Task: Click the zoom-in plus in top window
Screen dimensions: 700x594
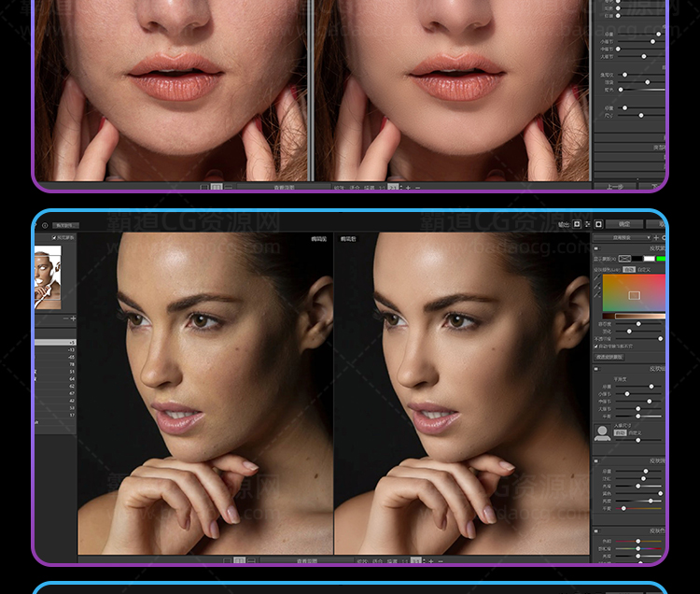Action: tap(408, 188)
